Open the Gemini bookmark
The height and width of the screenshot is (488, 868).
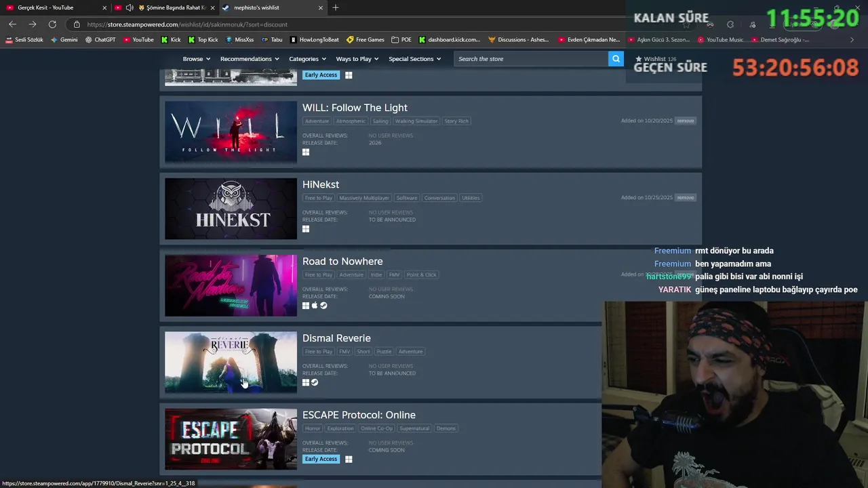coord(64,40)
